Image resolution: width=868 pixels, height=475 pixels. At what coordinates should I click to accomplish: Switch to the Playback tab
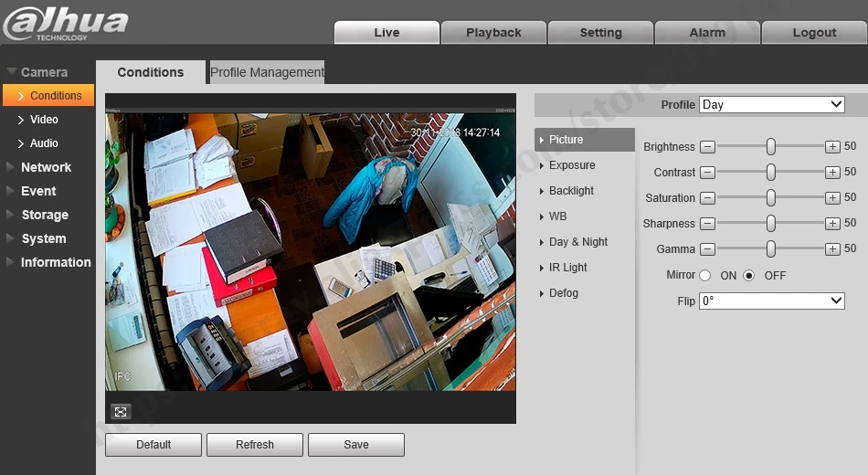[x=493, y=33]
